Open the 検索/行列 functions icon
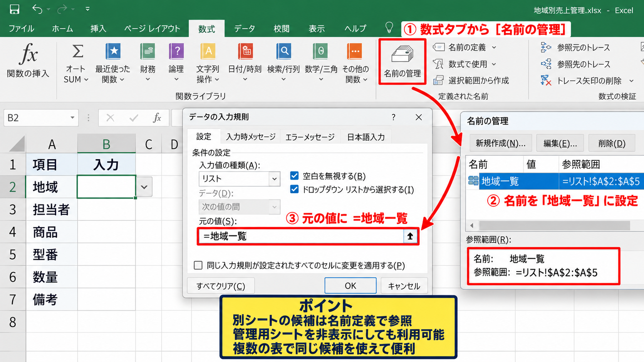 (x=283, y=51)
